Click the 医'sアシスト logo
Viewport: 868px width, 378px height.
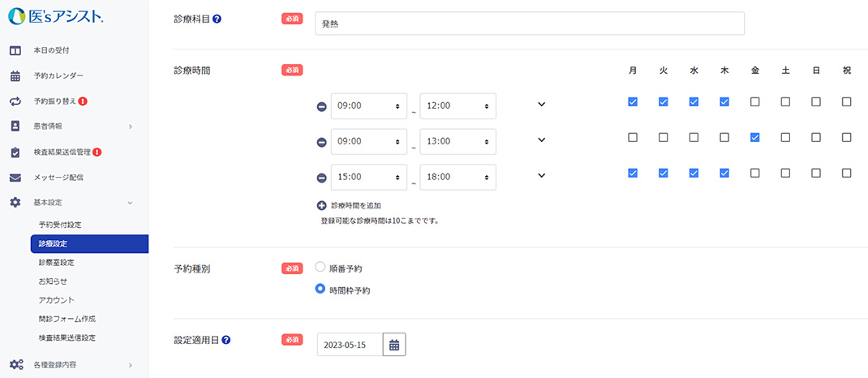point(55,16)
